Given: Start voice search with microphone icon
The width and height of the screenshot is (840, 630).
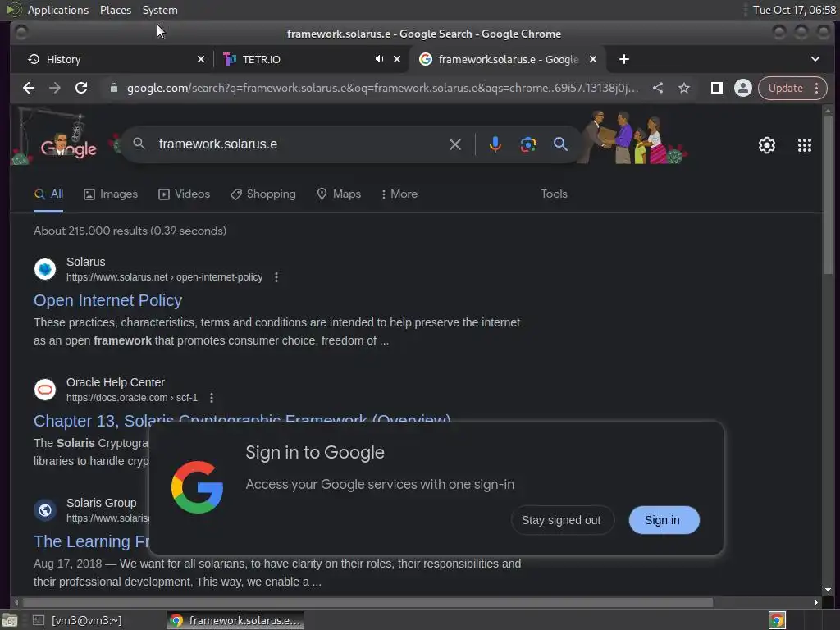Looking at the screenshot, I should [495, 144].
